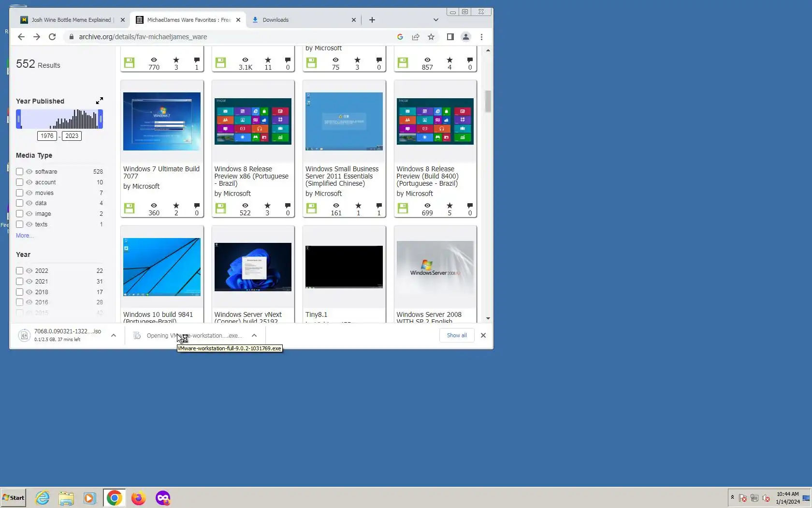Check the texts media type filter

point(19,224)
